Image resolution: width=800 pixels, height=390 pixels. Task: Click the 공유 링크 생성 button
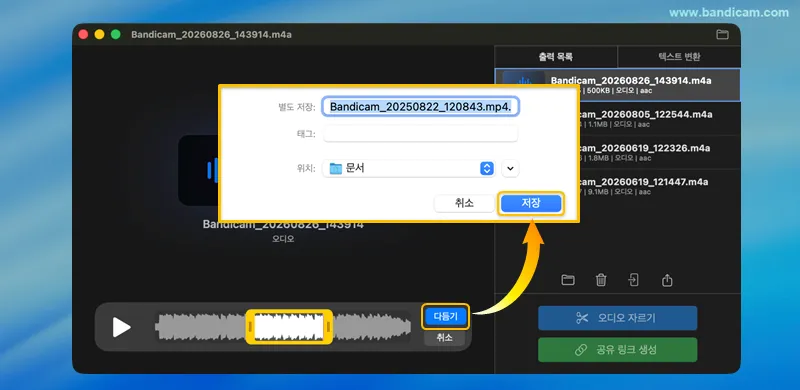coord(617,350)
